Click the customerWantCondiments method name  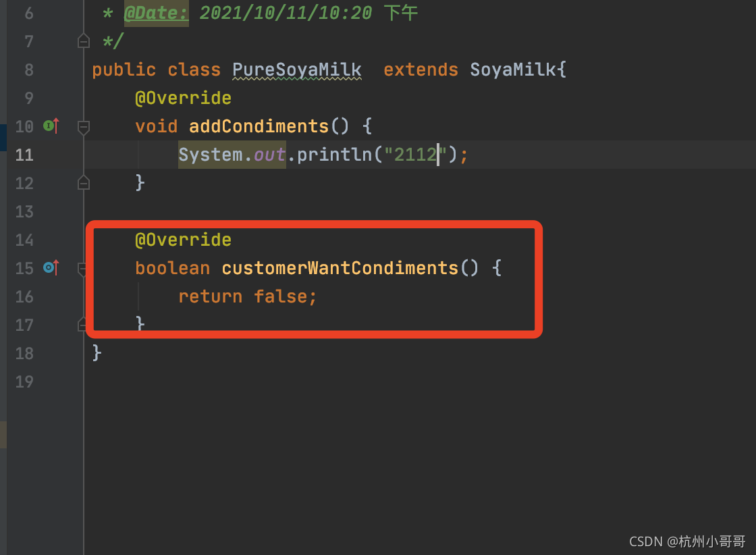click(x=340, y=268)
